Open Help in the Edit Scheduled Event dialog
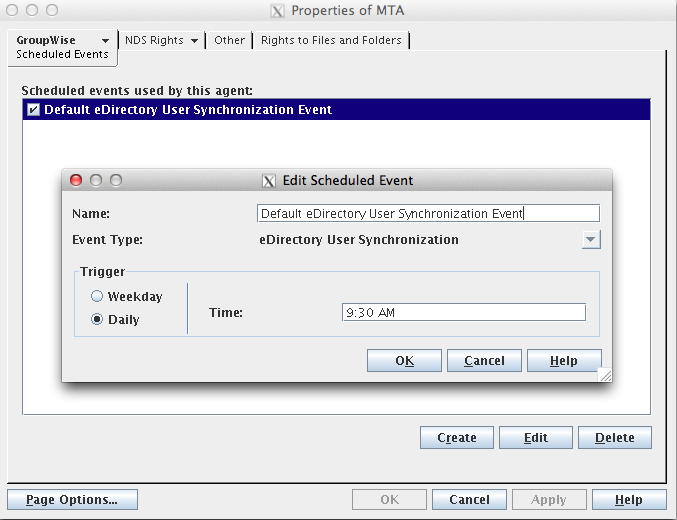 tap(564, 361)
